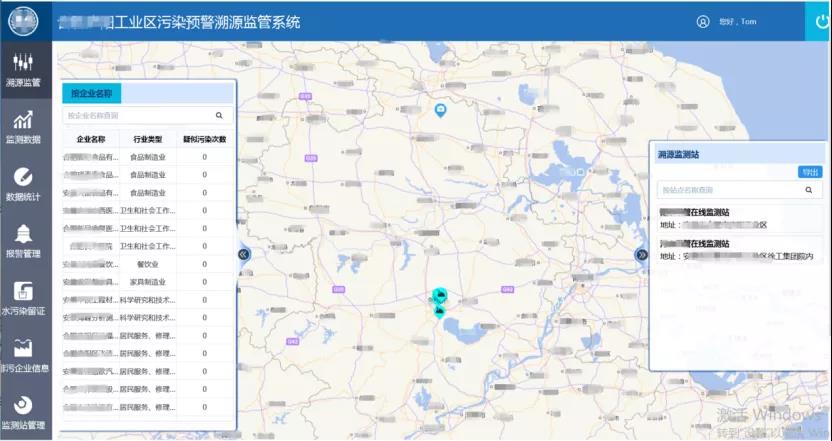Click the cyan station marker on map
This screenshot has width=832, height=441.
click(x=439, y=299)
